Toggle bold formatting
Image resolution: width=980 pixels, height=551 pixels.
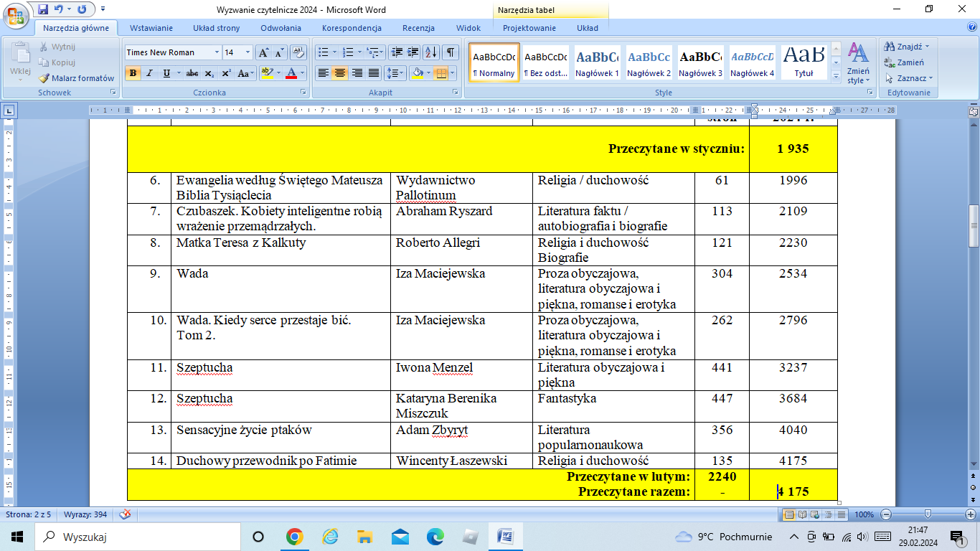[133, 73]
